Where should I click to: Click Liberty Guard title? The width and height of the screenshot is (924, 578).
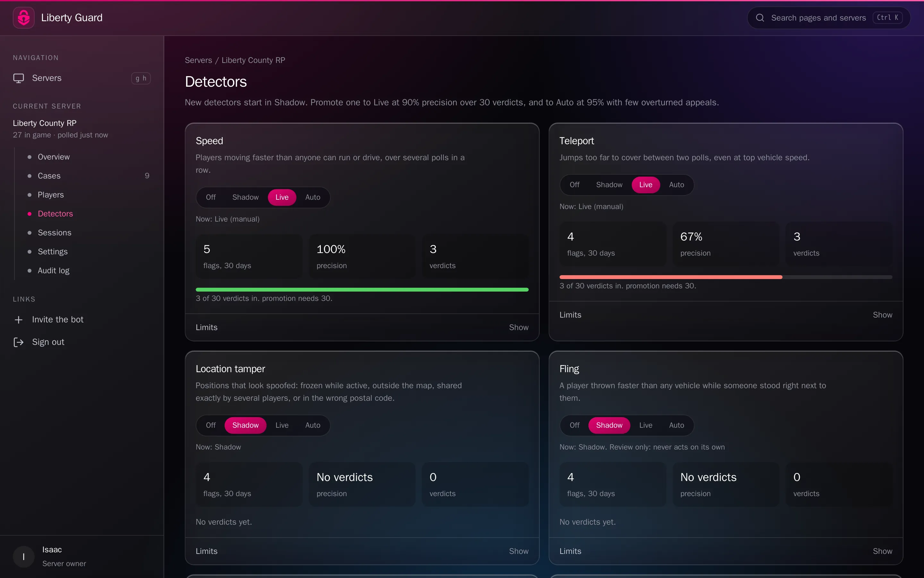[x=72, y=18]
